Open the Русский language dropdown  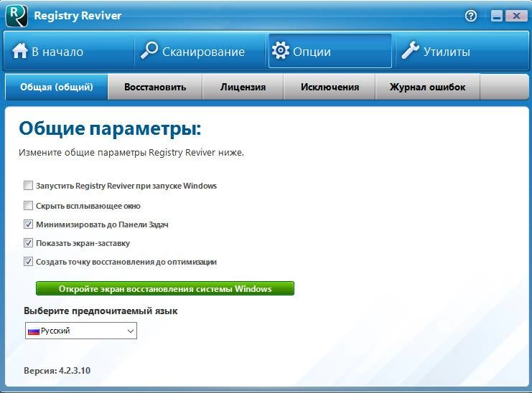pyautogui.click(x=80, y=331)
